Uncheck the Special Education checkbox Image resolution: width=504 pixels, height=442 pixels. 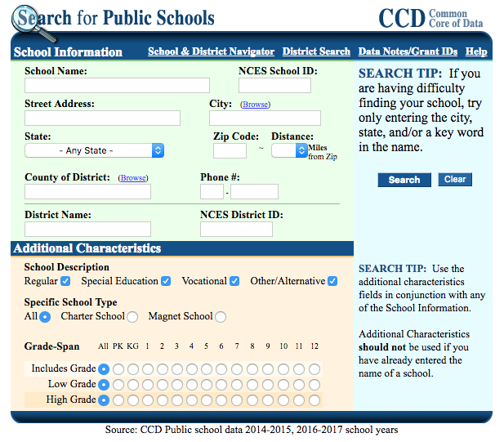click(x=166, y=281)
